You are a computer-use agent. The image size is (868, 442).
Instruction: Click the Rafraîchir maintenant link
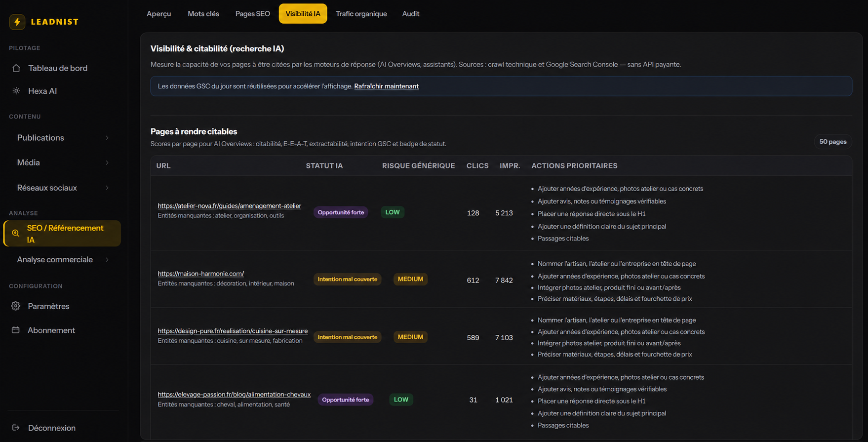pyautogui.click(x=386, y=86)
